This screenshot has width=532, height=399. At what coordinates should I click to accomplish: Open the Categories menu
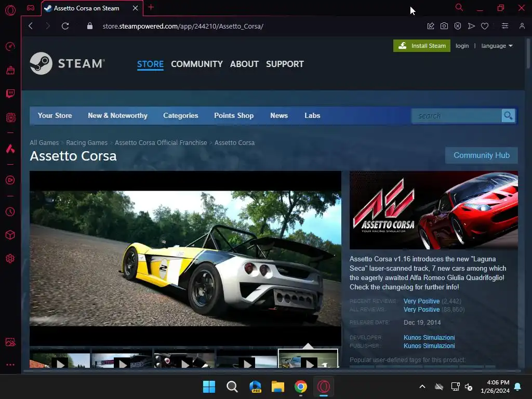[x=180, y=116]
